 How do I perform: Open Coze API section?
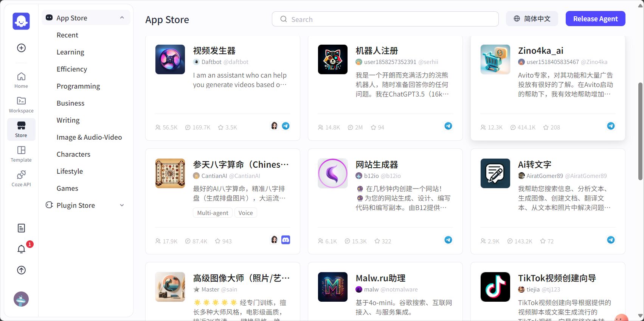(21, 179)
